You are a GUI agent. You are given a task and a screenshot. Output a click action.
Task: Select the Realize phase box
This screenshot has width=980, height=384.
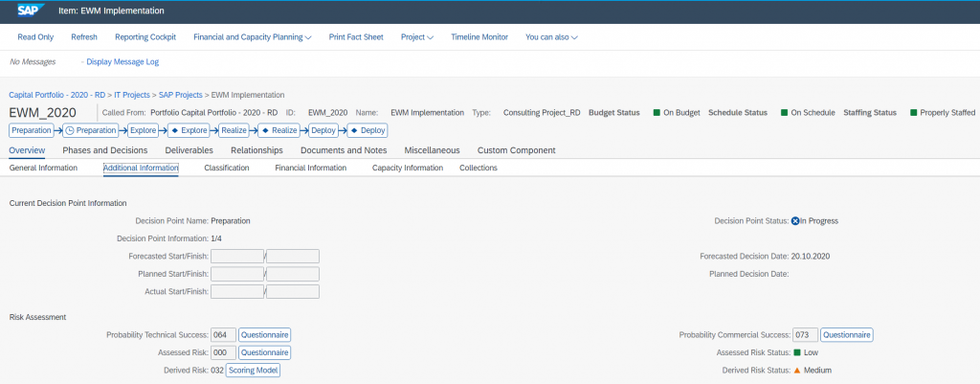pos(234,130)
